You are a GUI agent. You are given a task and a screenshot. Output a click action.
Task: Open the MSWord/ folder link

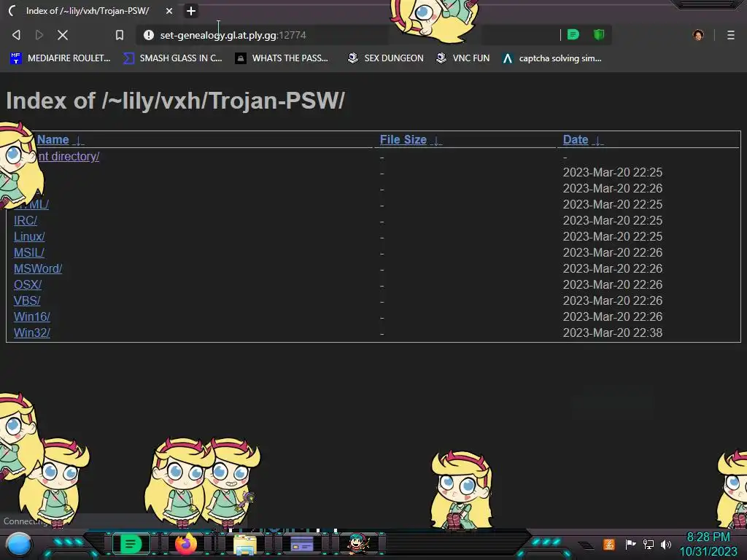point(38,268)
